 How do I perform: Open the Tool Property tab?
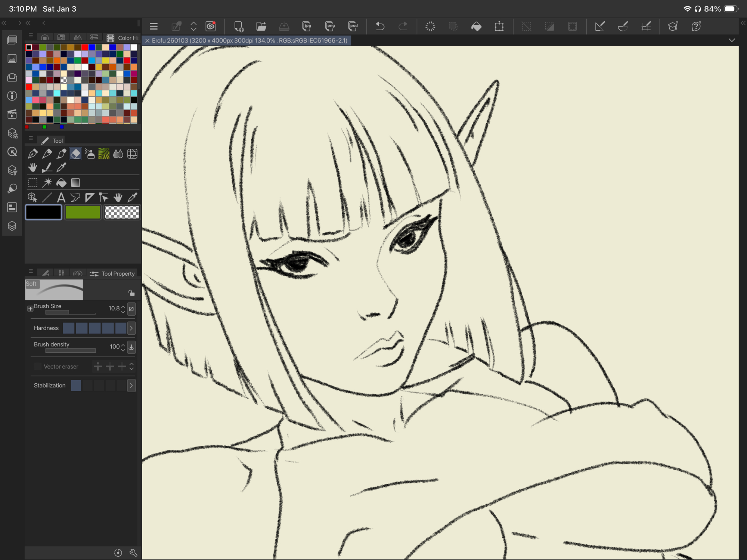pos(112,273)
